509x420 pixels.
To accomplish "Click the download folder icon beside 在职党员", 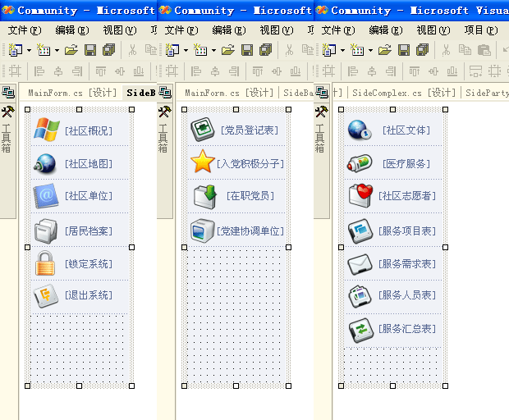I will (x=205, y=197).
